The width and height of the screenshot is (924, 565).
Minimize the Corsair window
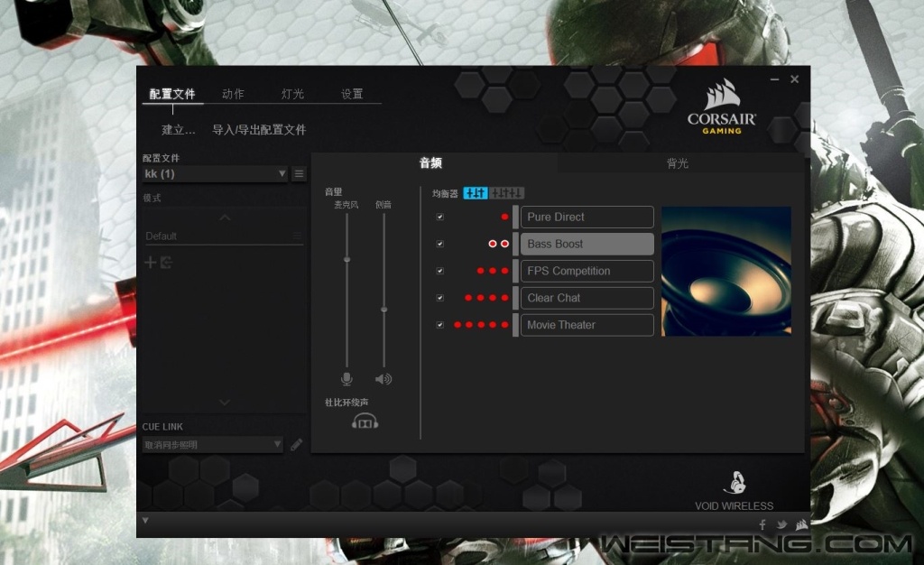[774, 79]
